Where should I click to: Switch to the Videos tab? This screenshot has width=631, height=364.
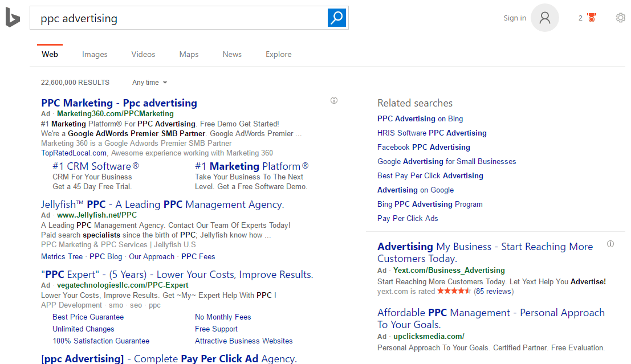(143, 54)
